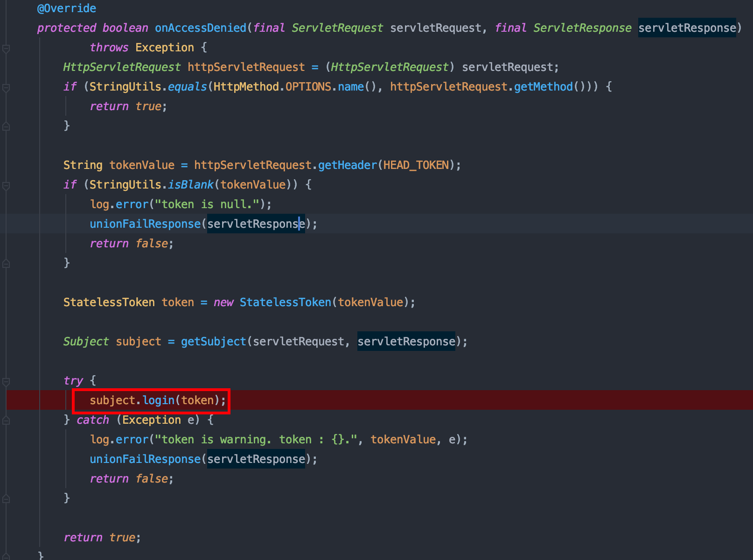753x560 pixels.
Task: Click the getHeader method call
Action: [x=347, y=165]
